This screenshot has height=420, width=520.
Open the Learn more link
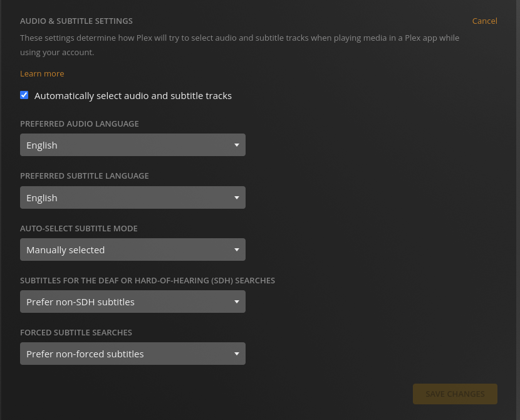(x=42, y=73)
